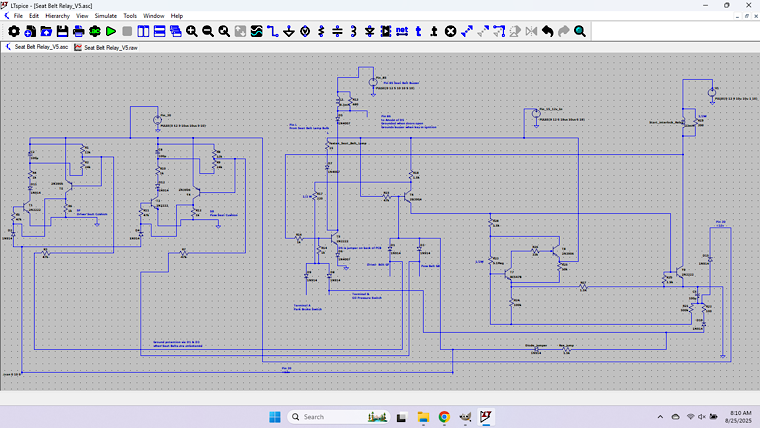760x428 pixels.
Task: Select the Seat Belt Relay_V5.asc tab
Action: point(40,47)
